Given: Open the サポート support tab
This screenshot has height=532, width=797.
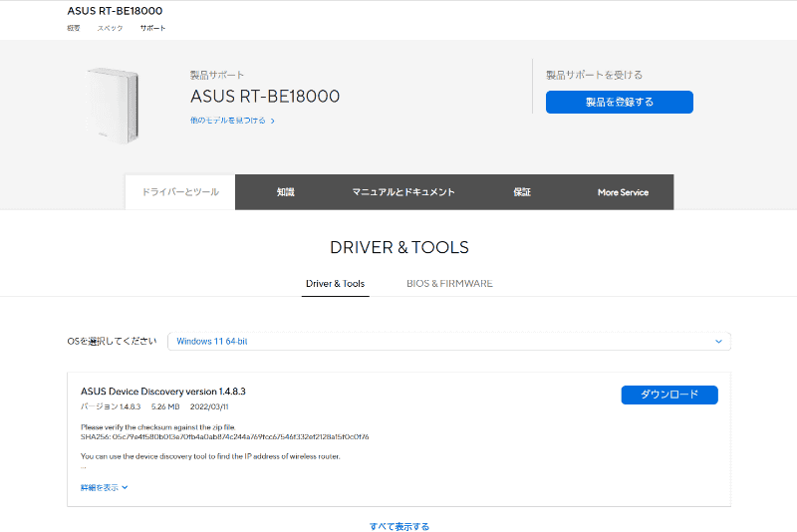Looking at the screenshot, I should click(153, 28).
